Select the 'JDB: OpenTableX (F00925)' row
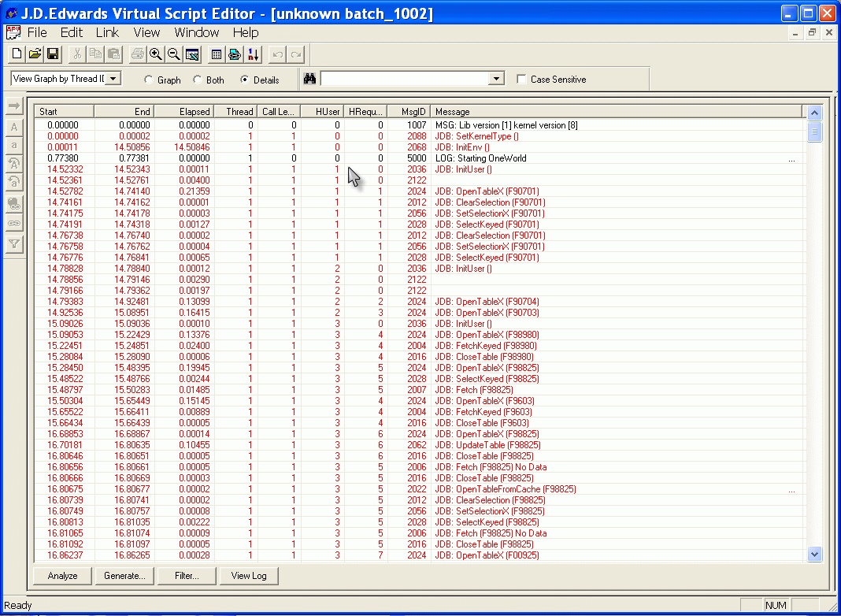The height and width of the screenshot is (616, 841). (x=420, y=555)
